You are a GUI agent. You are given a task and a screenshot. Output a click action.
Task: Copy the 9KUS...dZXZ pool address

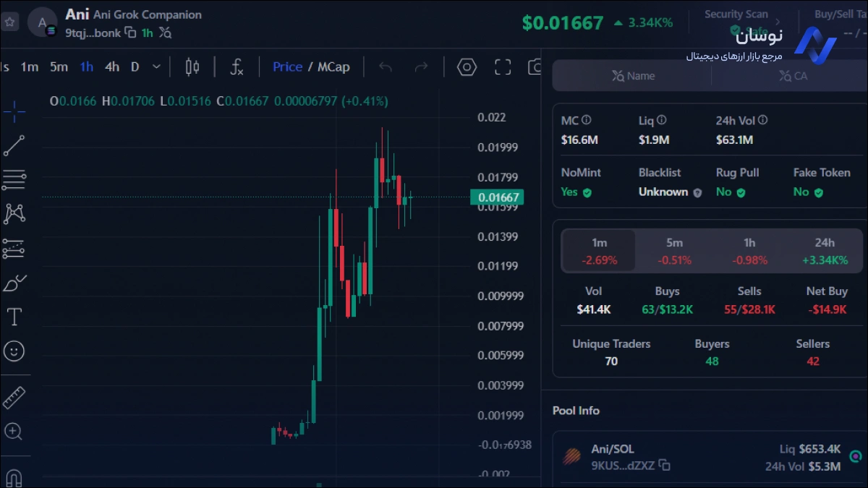665,466
